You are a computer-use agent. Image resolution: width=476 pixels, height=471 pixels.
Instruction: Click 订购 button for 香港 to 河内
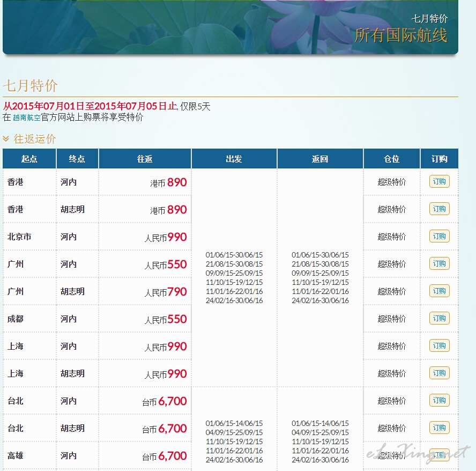point(439,181)
